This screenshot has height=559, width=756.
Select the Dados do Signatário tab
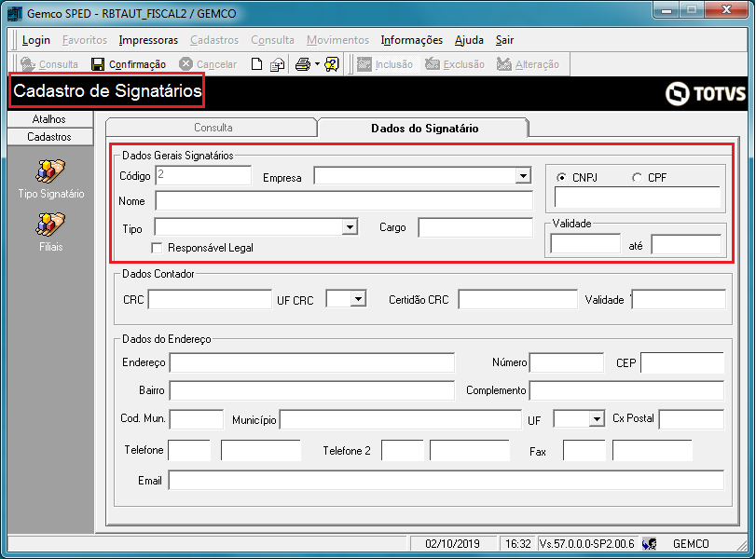(x=424, y=129)
